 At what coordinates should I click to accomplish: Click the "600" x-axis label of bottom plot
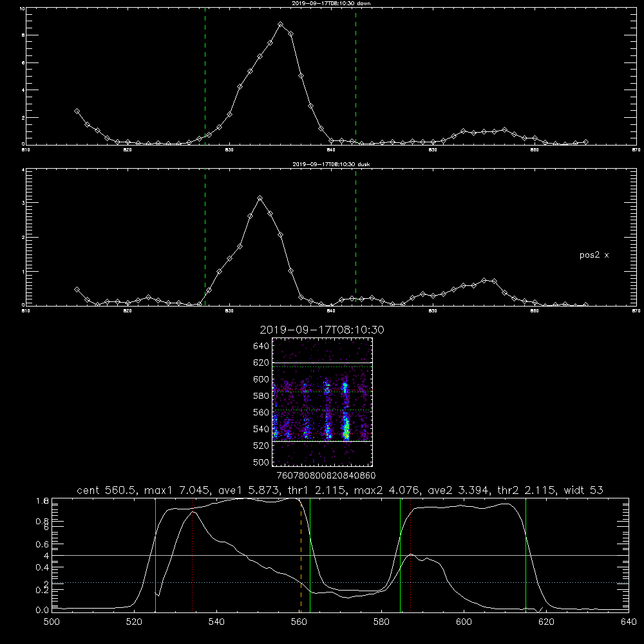coord(464,622)
